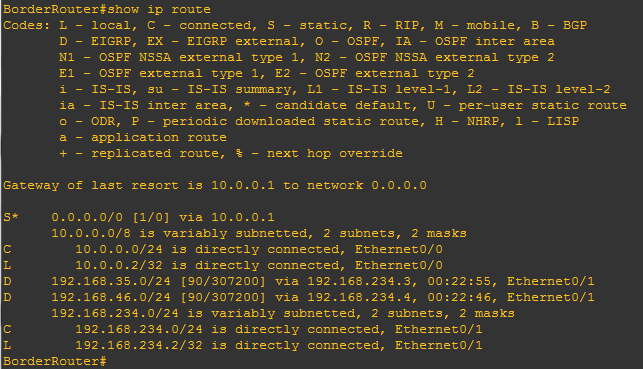
Task: Click the 192.168.234.0/24 directly connected entry
Action: (x=243, y=329)
